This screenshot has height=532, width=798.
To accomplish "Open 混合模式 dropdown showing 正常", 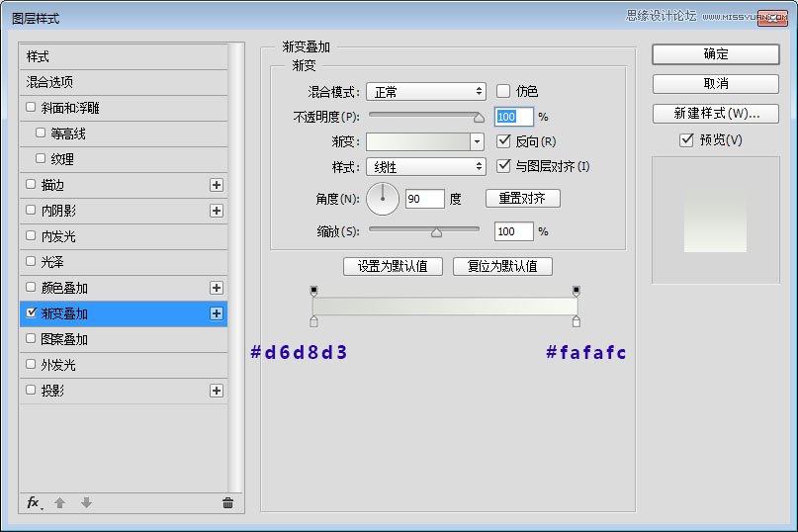I will click(x=426, y=92).
